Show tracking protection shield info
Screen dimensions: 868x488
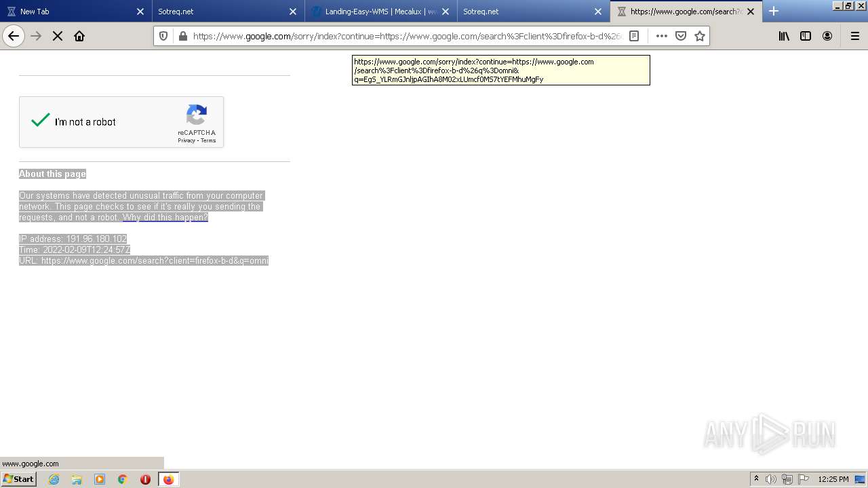[x=163, y=36]
